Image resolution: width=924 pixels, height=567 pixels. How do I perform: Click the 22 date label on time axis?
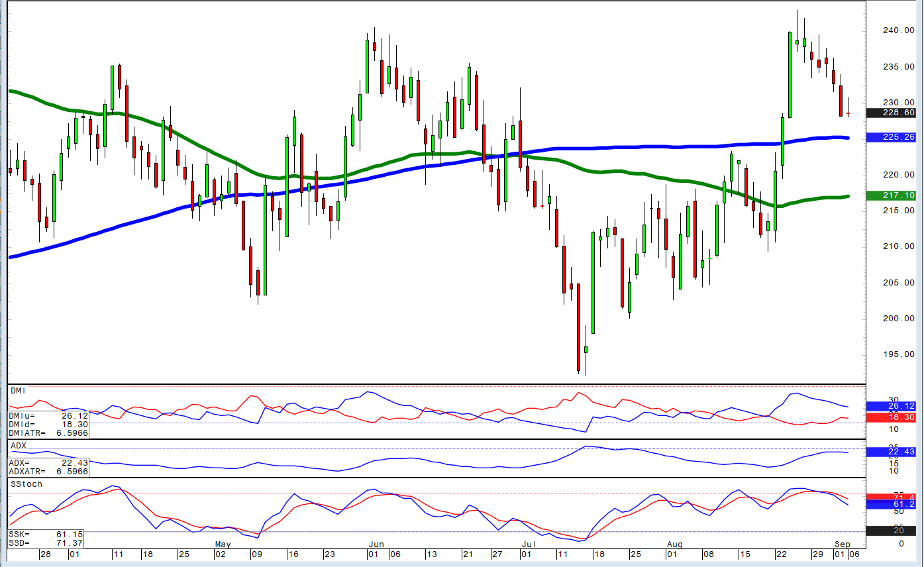pos(781,554)
